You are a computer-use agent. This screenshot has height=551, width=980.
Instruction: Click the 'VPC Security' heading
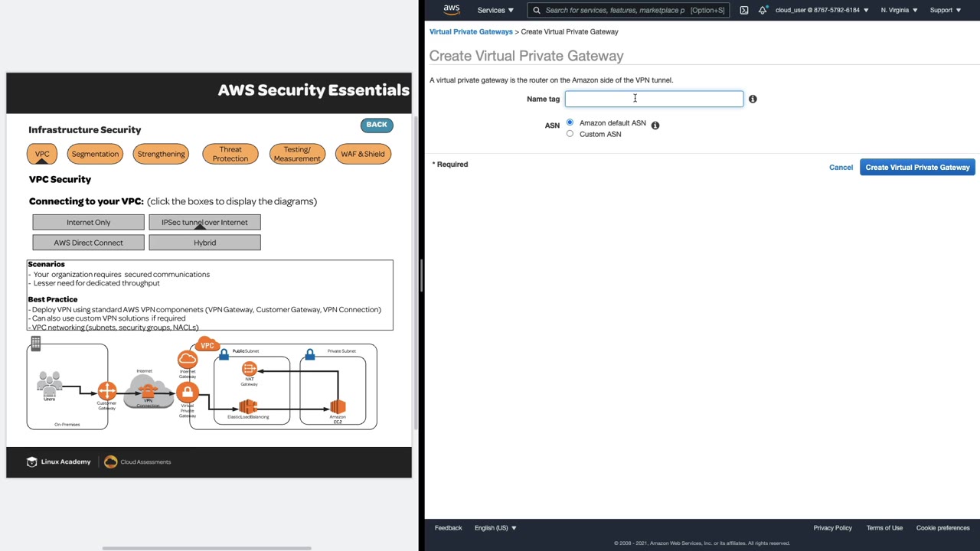coord(60,179)
